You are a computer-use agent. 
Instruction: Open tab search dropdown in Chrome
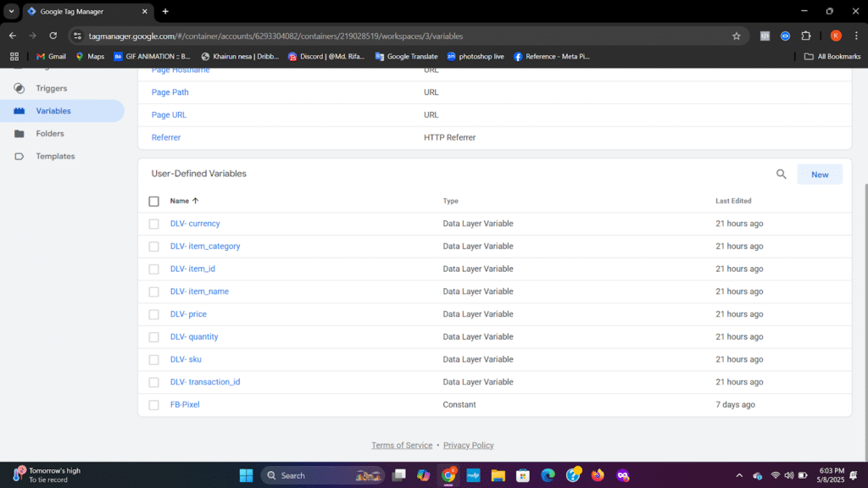pyautogui.click(x=11, y=11)
